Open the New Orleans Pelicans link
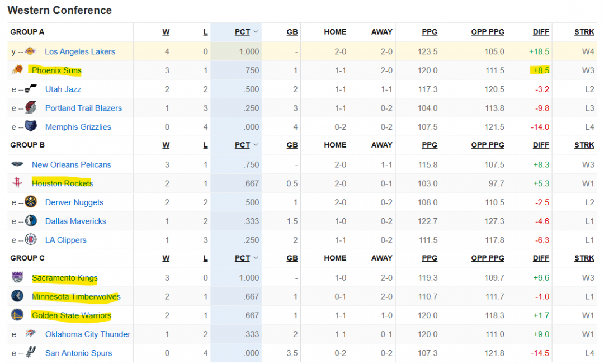Viewport: 604px width, 364px height. [71, 165]
